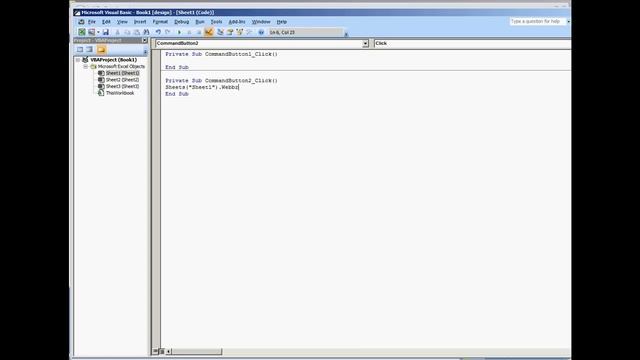Image resolution: width=640 pixels, height=360 pixels.
Task: Open the Properties Window toolbar icon
Action: [230, 32]
